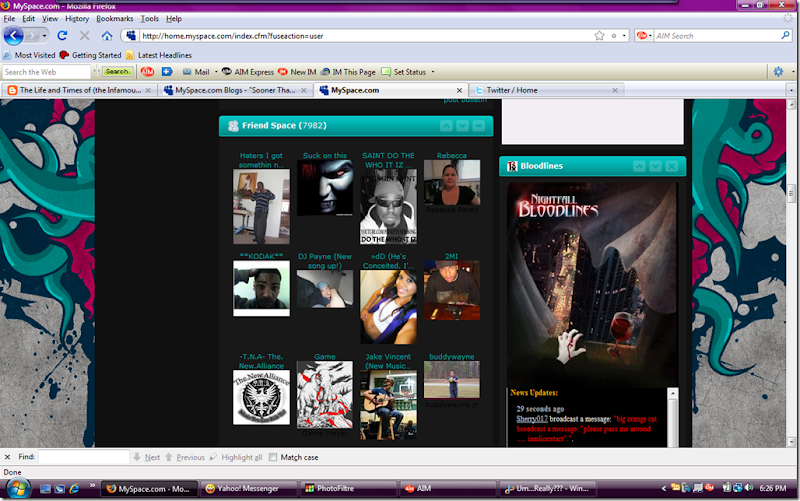
Task: Open the buddywayne profile link
Action: point(452,357)
